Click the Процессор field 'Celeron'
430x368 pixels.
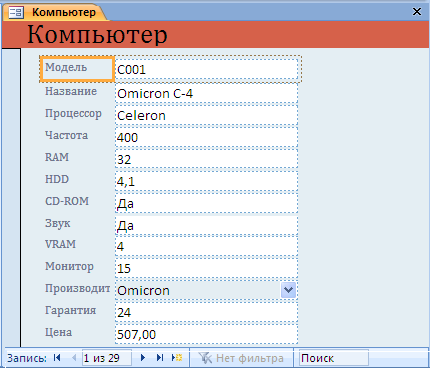(206, 115)
